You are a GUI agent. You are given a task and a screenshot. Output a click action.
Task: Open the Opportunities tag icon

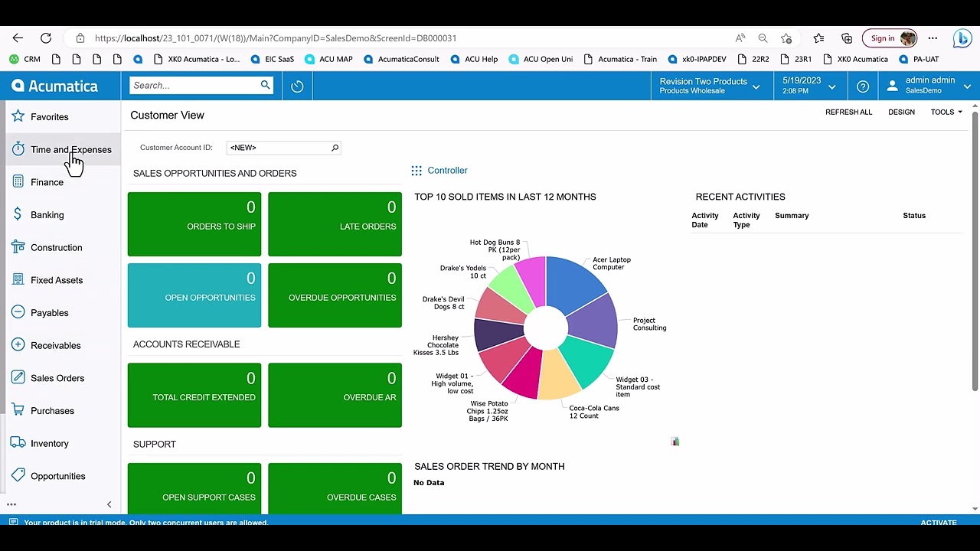pos(18,476)
